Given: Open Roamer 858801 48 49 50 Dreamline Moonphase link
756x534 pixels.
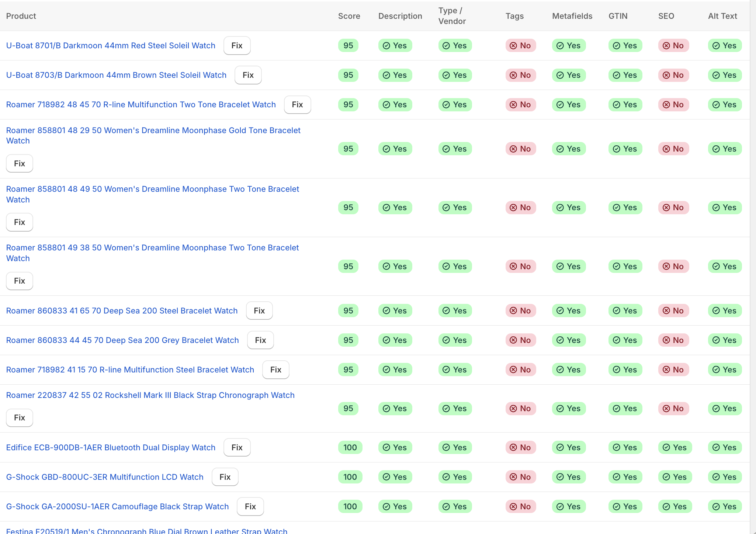Looking at the screenshot, I should coord(153,194).
